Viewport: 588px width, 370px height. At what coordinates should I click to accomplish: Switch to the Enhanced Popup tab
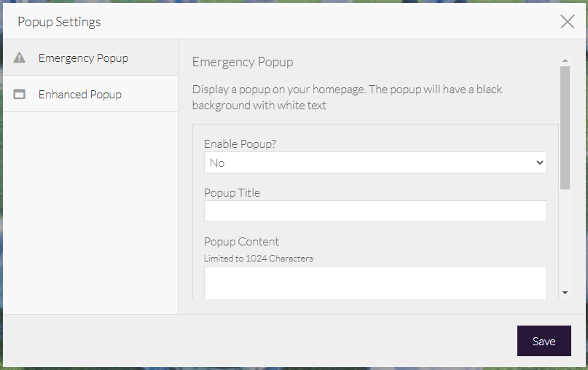[x=80, y=95]
